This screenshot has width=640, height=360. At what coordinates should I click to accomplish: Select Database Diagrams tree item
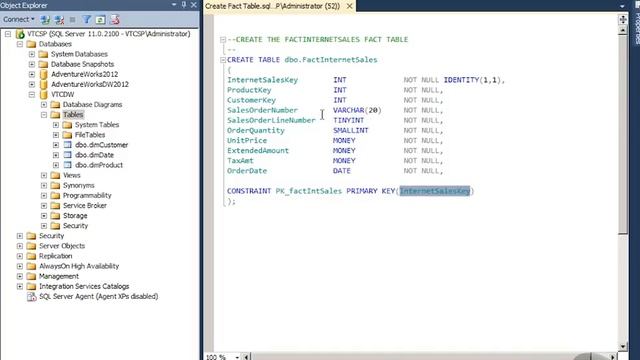(x=92, y=104)
